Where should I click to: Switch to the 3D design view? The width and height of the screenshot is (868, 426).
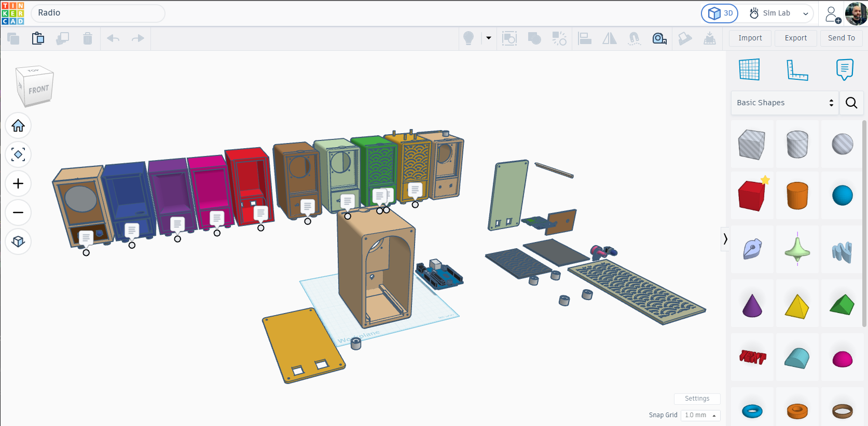[720, 13]
